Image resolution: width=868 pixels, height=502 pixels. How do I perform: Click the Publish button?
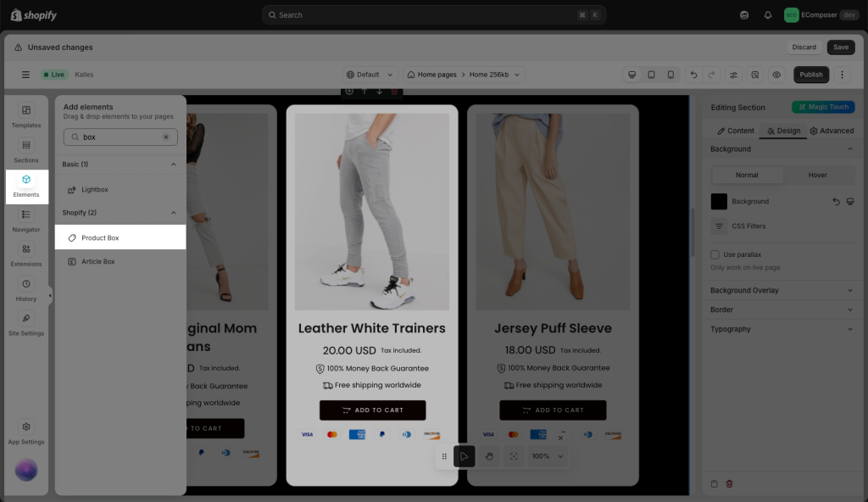(810, 75)
